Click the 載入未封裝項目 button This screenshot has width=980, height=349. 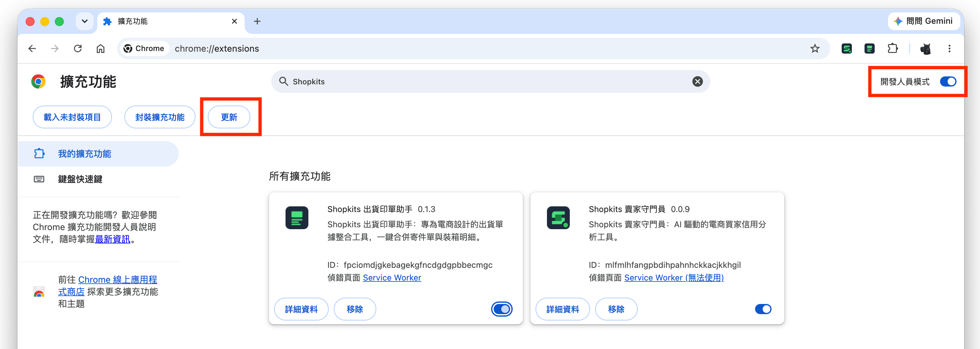tap(72, 117)
